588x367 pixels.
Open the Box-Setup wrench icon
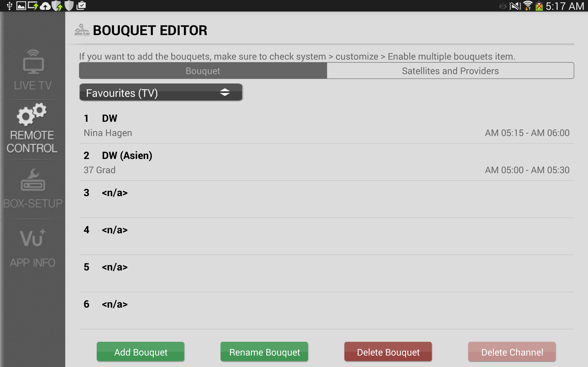coord(33,180)
